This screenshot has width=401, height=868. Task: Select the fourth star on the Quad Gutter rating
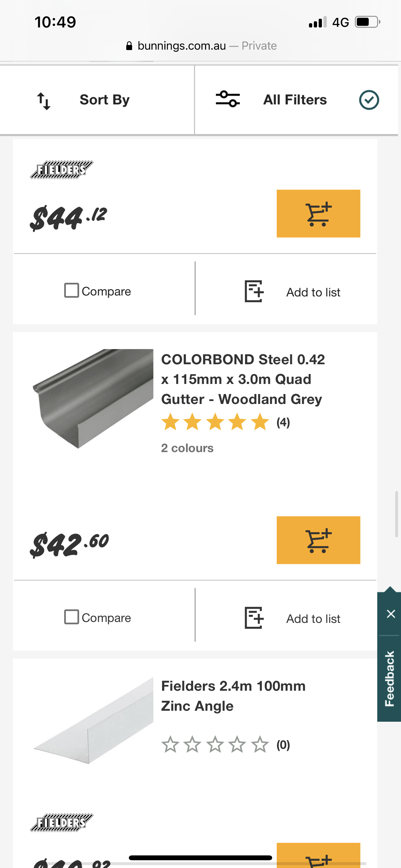(237, 421)
